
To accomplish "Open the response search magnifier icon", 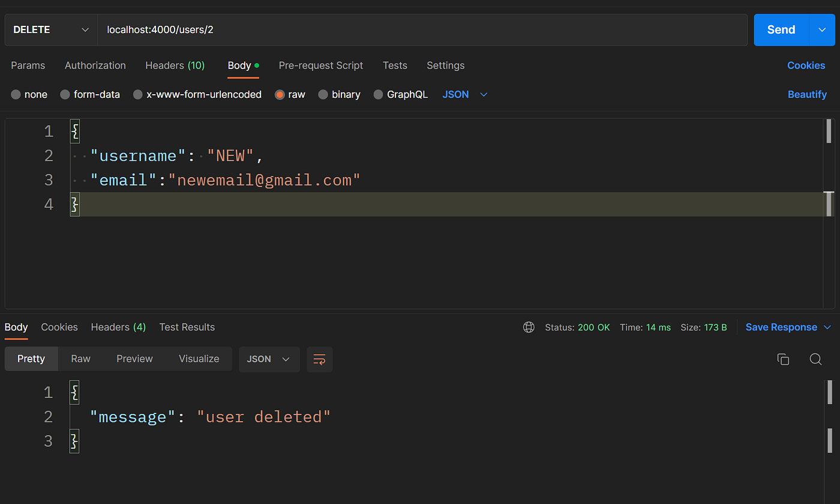I will tap(815, 359).
